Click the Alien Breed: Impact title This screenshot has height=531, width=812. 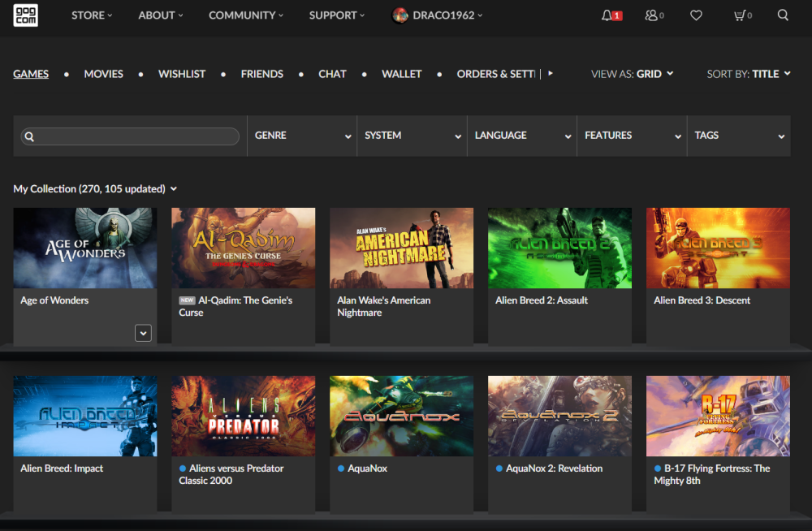pos(62,468)
